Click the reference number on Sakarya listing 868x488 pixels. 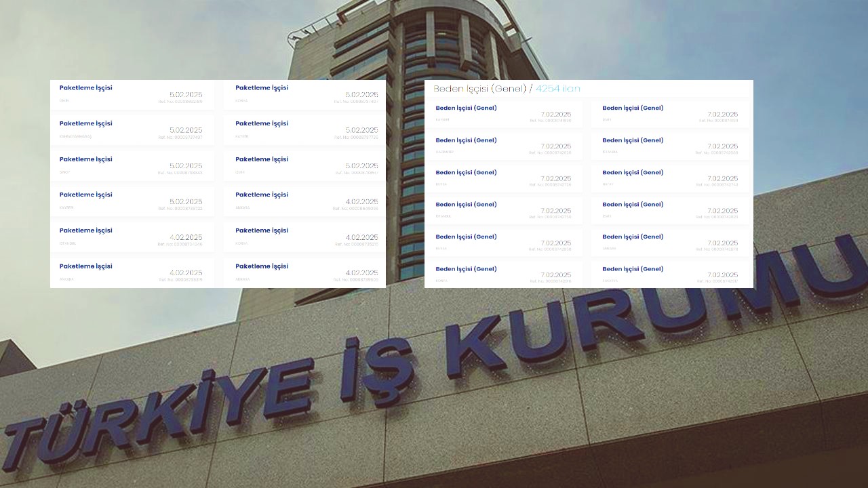(716, 281)
